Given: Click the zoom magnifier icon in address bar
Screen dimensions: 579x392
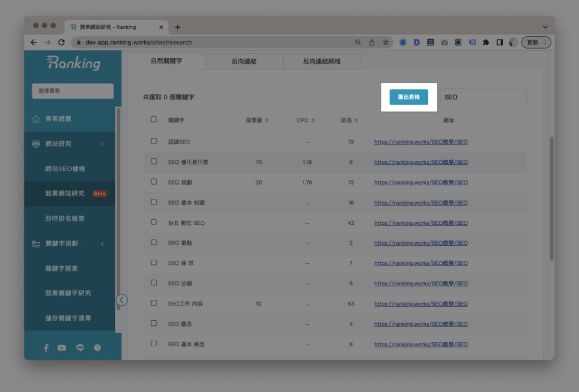Looking at the screenshot, I should point(358,42).
